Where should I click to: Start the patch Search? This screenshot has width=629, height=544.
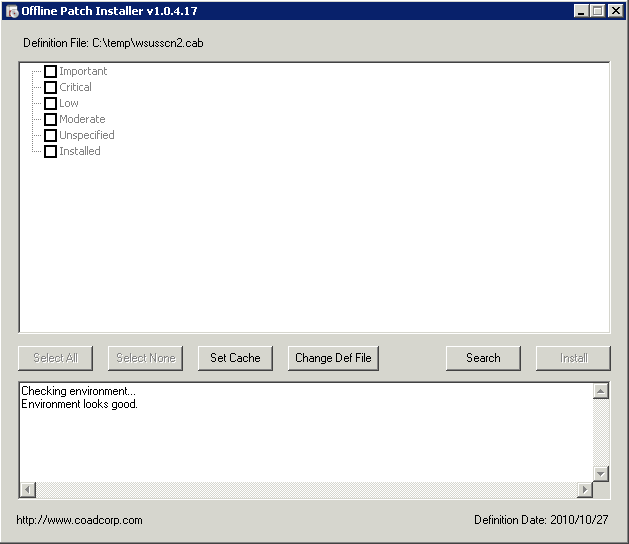[x=483, y=358]
